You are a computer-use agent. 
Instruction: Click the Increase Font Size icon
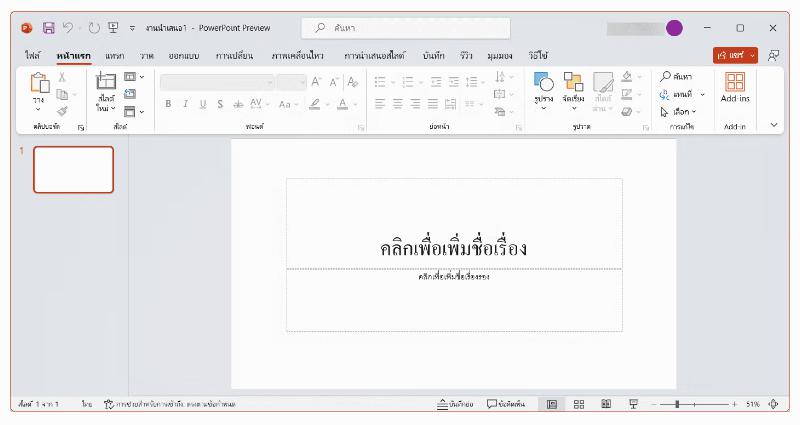tap(316, 82)
